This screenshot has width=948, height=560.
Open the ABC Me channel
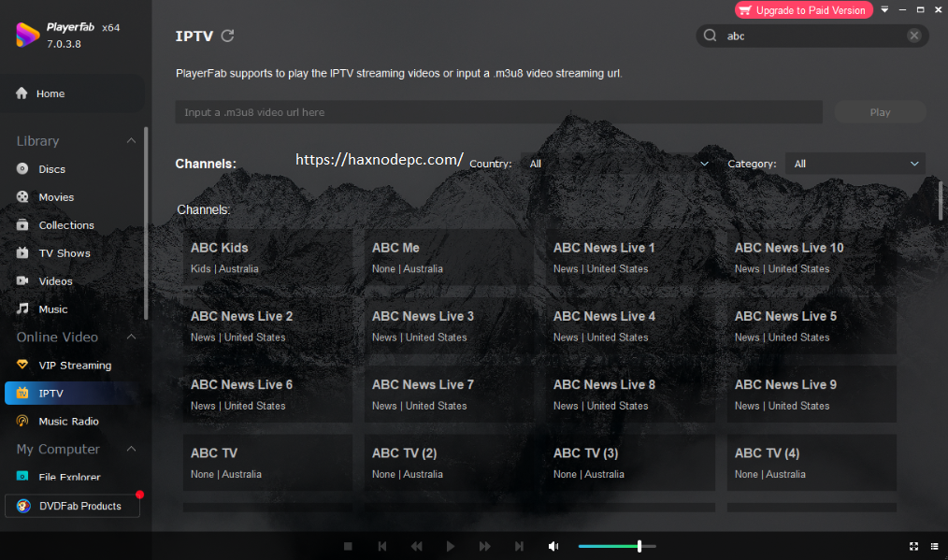[449, 257]
